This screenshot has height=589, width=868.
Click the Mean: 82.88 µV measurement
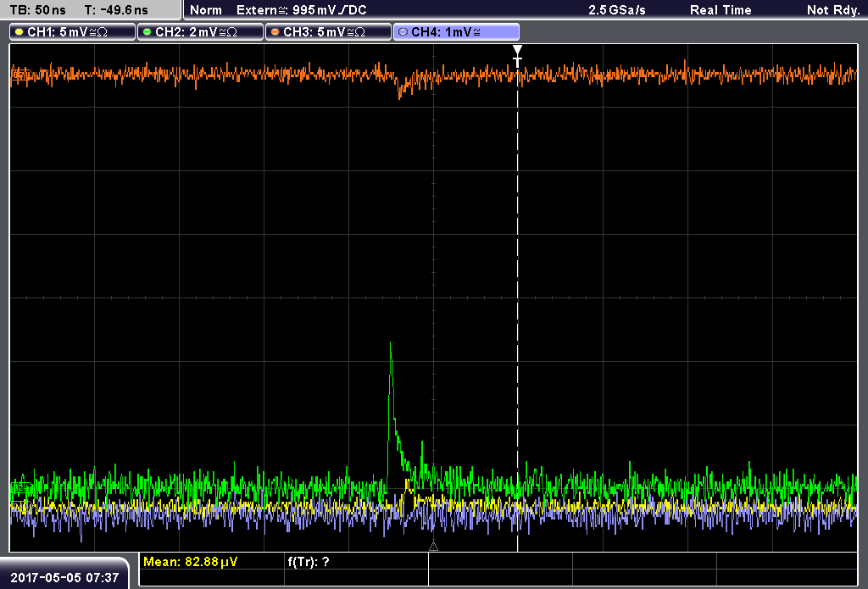[191, 562]
